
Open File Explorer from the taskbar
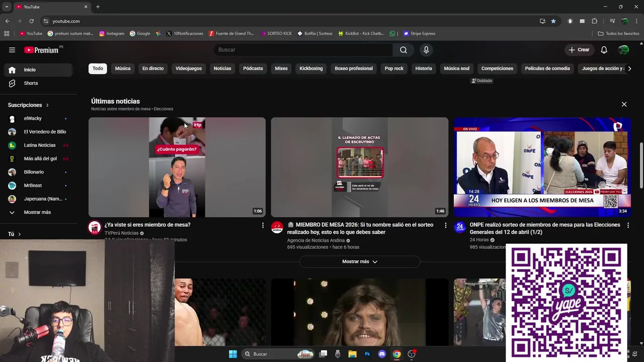[x=353, y=354]
